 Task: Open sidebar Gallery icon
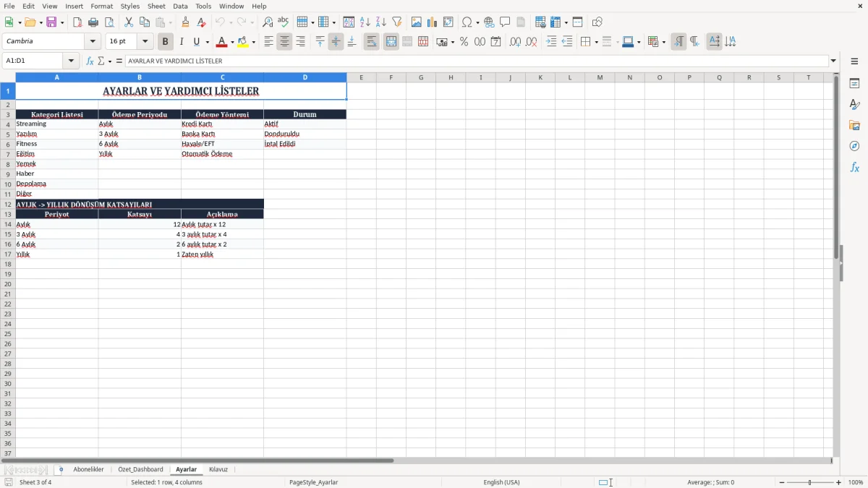tap(854, 126)
